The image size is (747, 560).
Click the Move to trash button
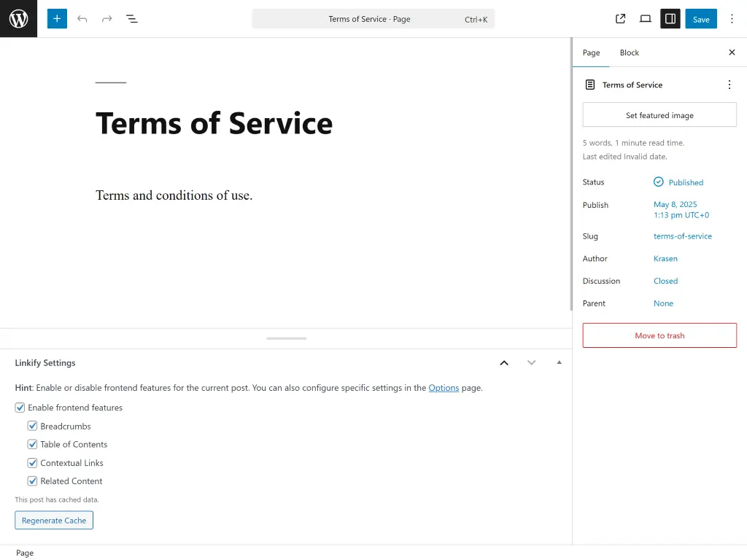(659, 335)
